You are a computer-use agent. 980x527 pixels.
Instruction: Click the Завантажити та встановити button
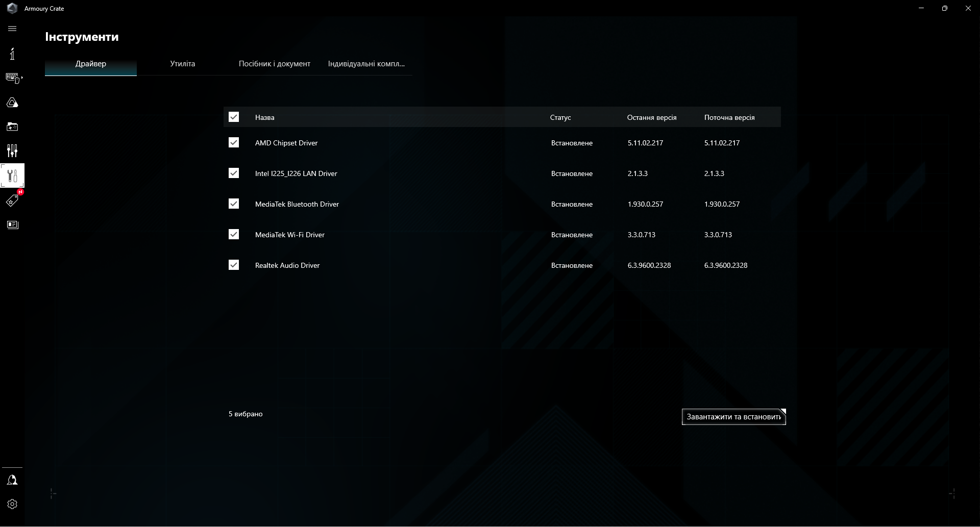pyautogui.click(x=733, y=417)
